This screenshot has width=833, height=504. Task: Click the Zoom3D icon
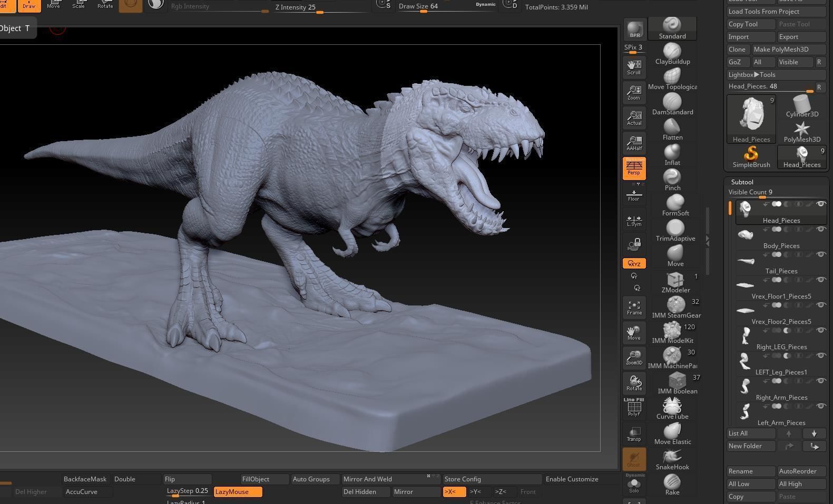634,358
